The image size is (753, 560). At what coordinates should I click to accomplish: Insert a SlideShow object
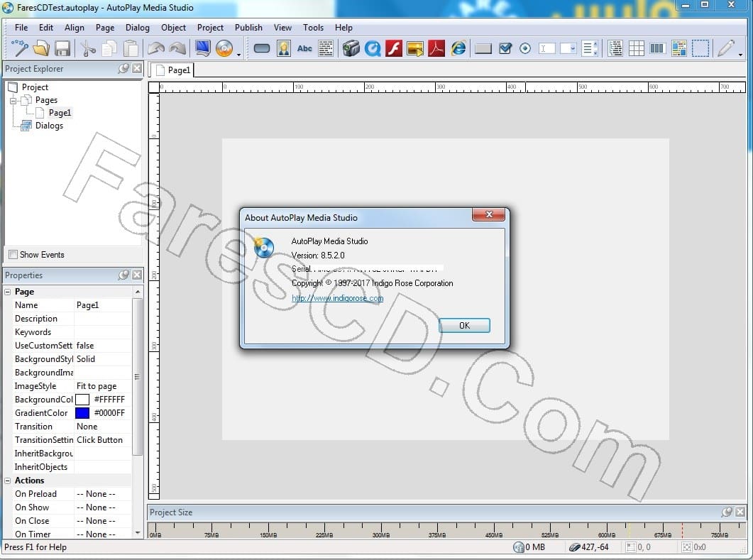point(415,48)
